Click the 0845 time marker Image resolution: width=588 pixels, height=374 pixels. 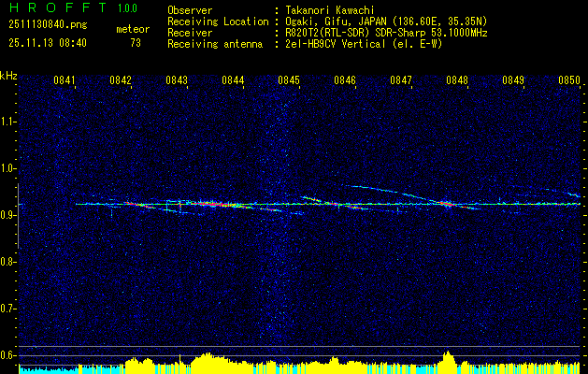click(289, 80)
